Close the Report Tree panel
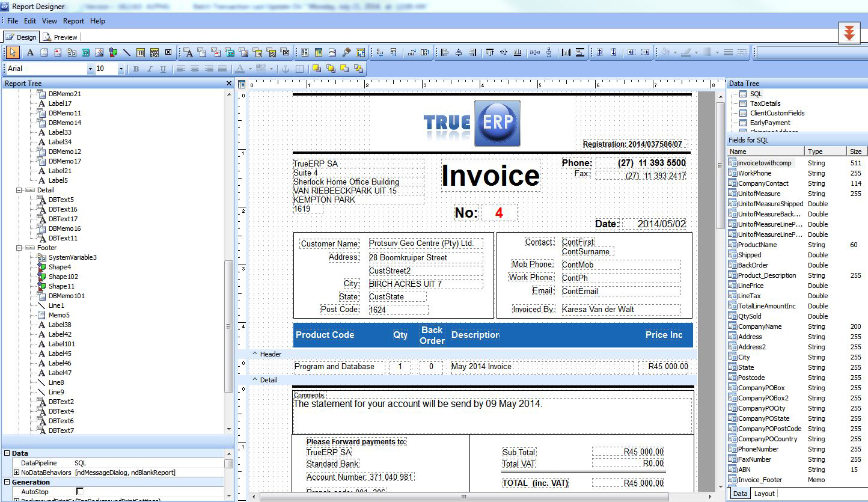Screen dimensions: 868x502 click(228, 84)
